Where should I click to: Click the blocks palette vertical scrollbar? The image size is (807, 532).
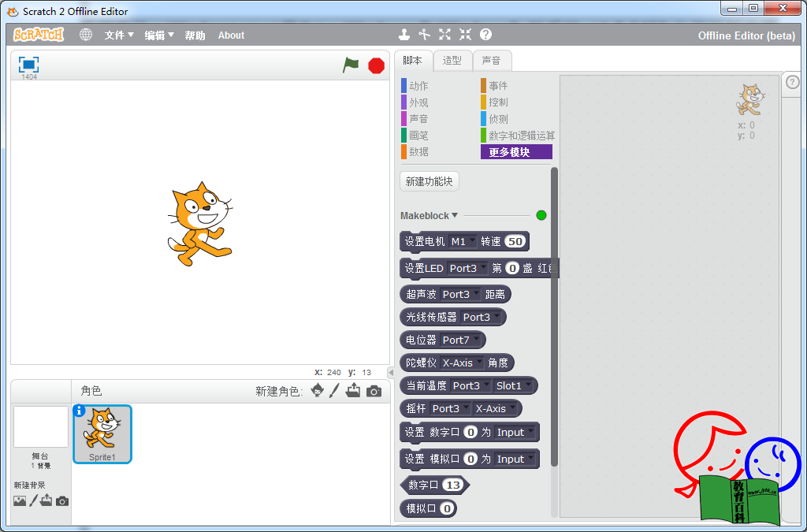(x=554, y=316)
